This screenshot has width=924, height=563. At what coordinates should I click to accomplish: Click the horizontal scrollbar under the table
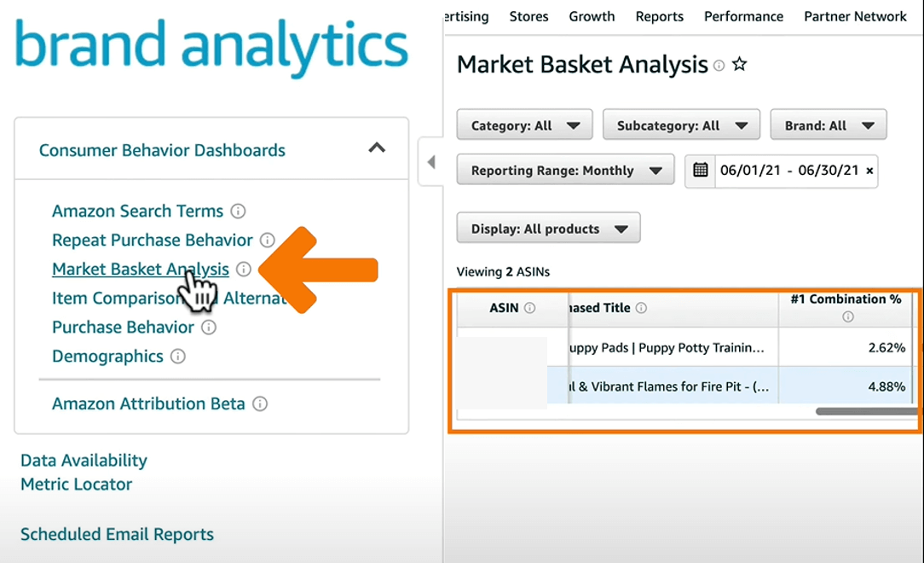[865, 411]
